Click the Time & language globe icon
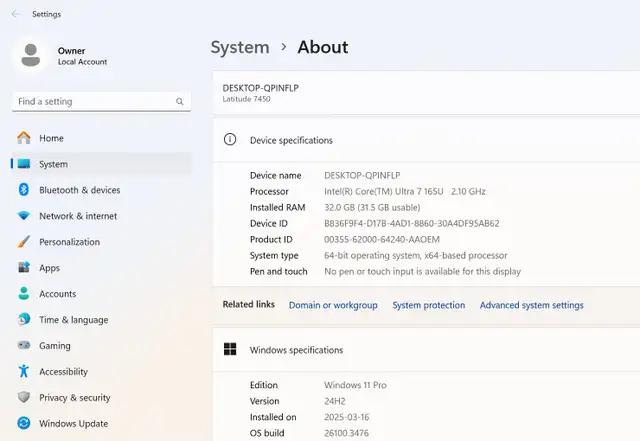Image resolution: width=640 pixels, height=441 pixels. point(24,319)
